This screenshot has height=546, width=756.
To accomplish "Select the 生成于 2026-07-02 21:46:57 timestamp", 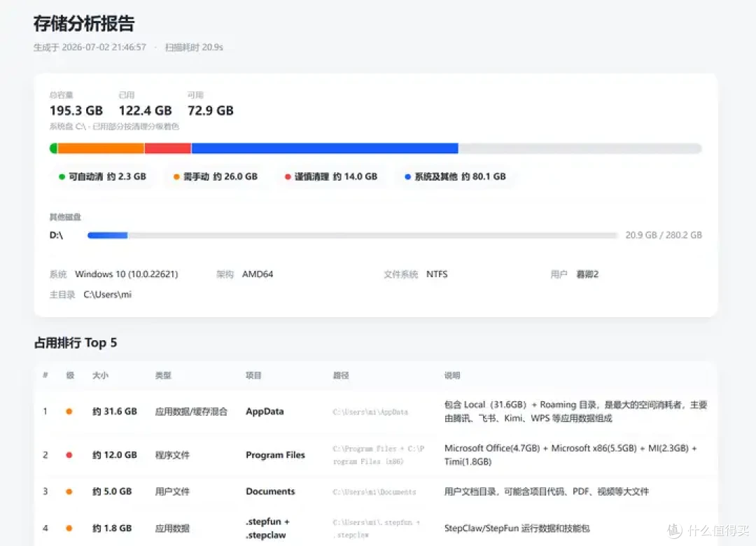I will [x=90, y=48].
